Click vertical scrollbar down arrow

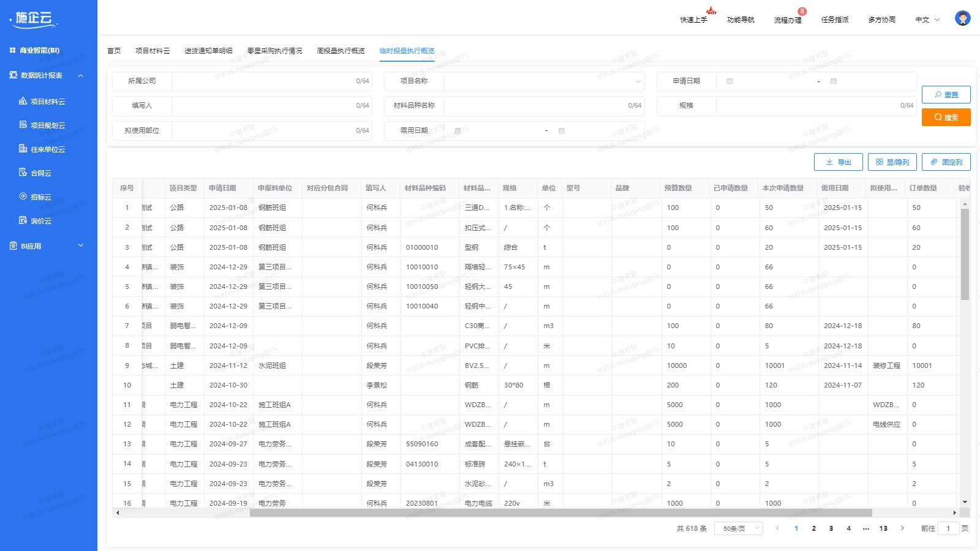[965, 502]
